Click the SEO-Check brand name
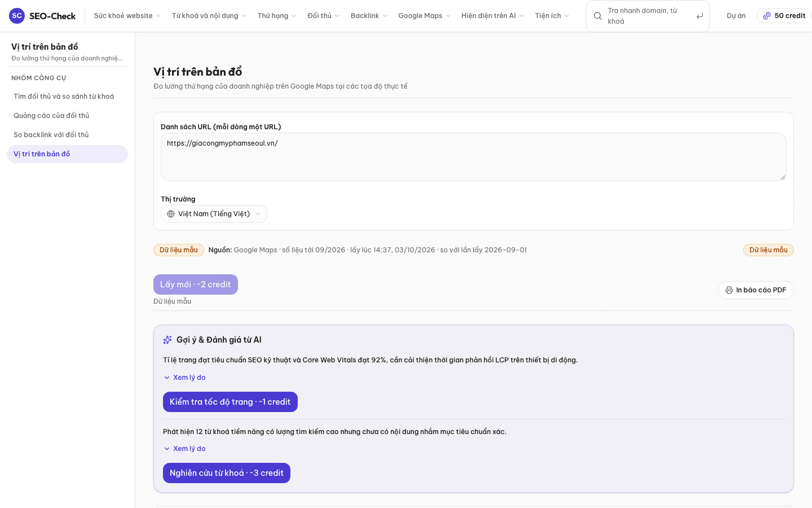Image resolution: width=812 pixels, height=508 pixels. tap(52, 16)
